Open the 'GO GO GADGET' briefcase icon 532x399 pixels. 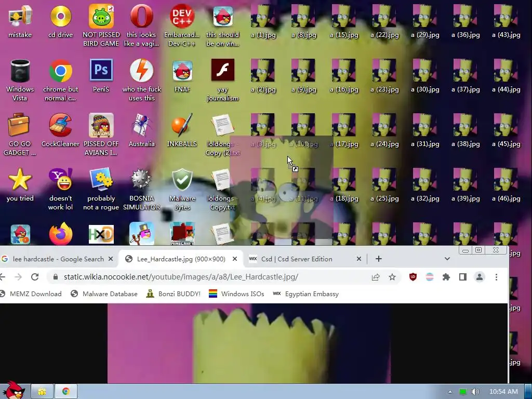tap(19, 135)
